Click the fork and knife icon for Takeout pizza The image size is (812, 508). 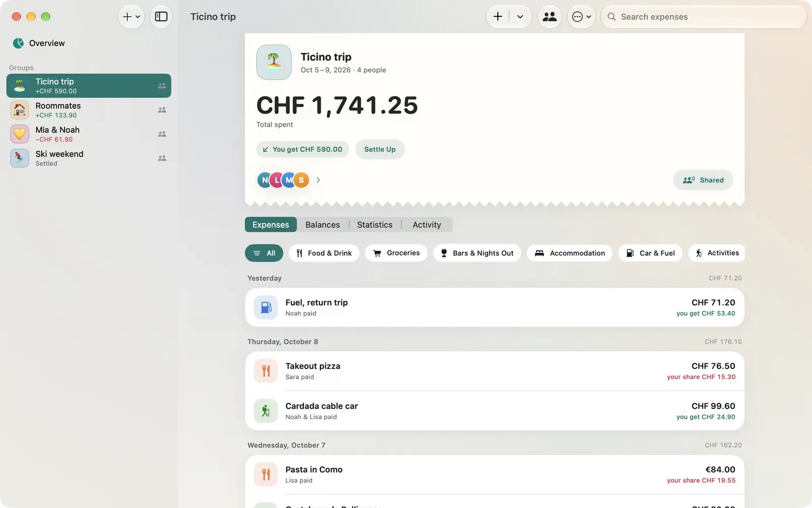(x=266, y=371)
